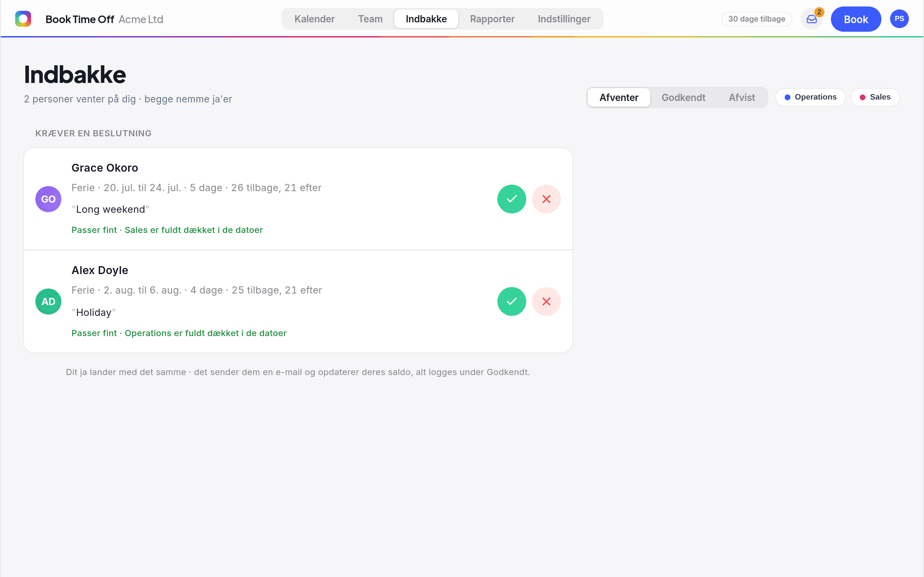Approve Grace Okoro's request with the green checkmark
This screenshot has height=577, width=924.
tap(512, 199)
